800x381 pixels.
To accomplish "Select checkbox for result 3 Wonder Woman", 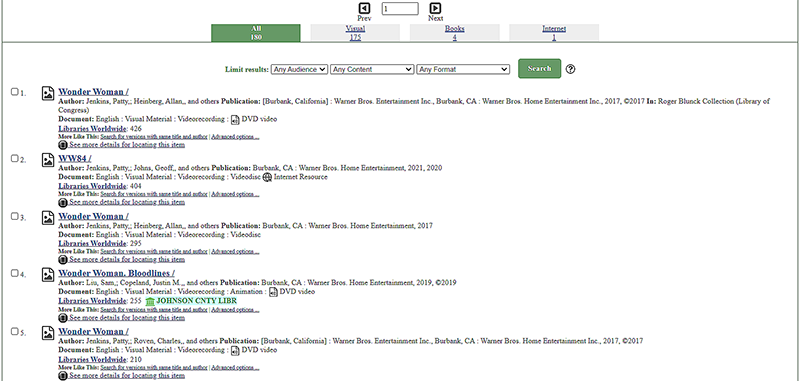I will 15,216.
